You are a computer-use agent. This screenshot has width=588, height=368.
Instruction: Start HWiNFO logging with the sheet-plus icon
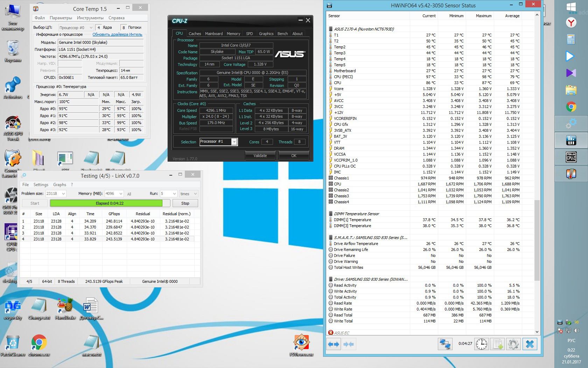point(498,344)
